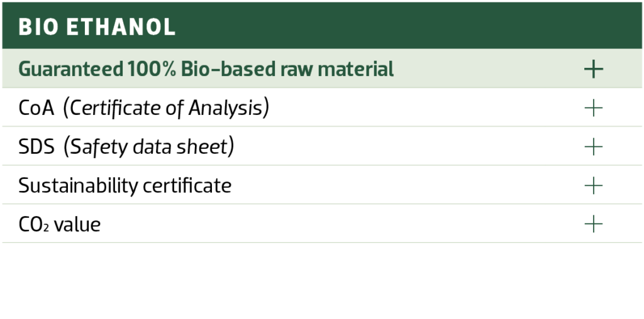Click the BIO ETHANOL header title
The width and height of the screenshot is (644, 319).
[97, 27]
